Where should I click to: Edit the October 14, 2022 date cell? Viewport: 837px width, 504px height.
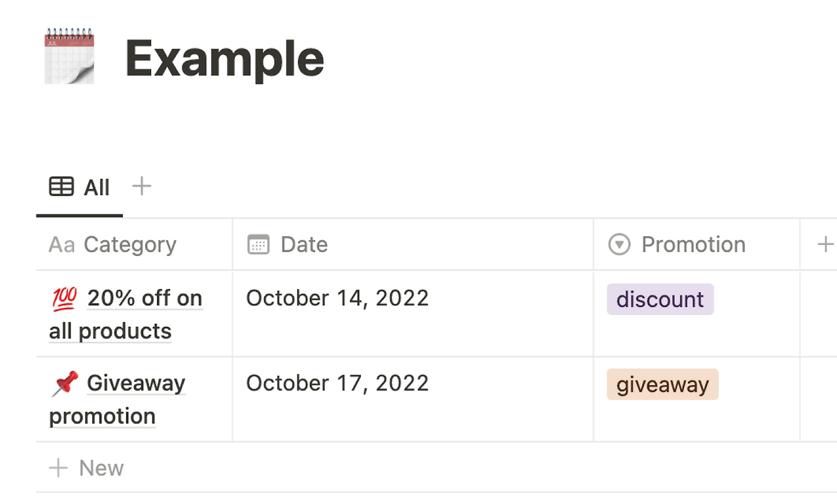click(x=413, y=314)
